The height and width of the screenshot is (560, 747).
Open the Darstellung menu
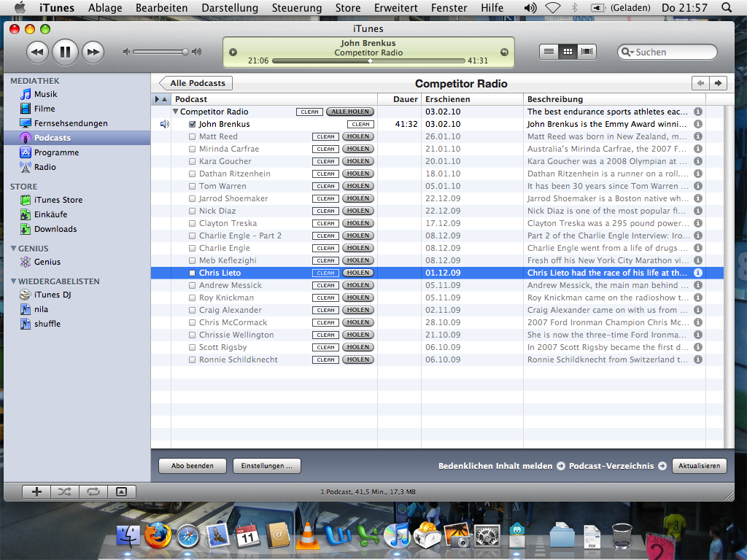click(230, 7)
